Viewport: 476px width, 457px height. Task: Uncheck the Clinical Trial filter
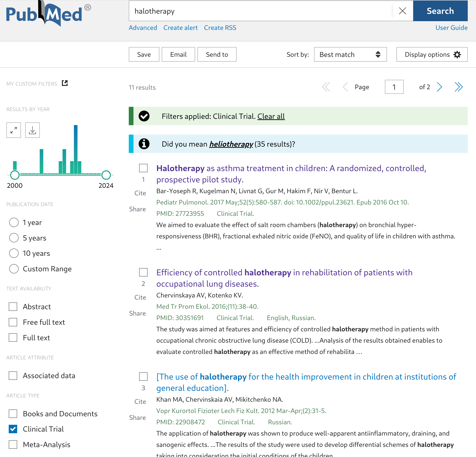click(x=13, y=429)
